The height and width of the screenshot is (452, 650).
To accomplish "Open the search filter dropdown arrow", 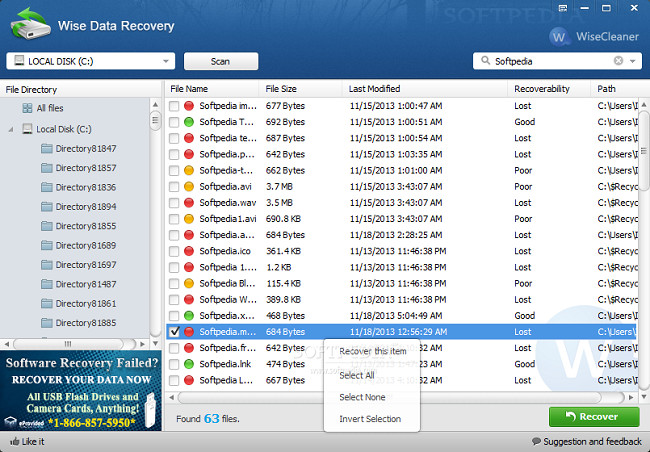I will [x=634, y=61].
